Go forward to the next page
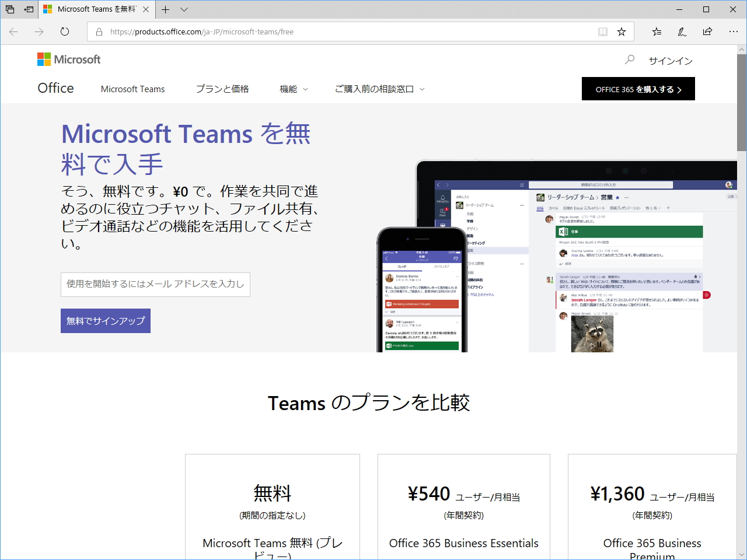This screenshot has height=560, width=747. click(39, 32)
